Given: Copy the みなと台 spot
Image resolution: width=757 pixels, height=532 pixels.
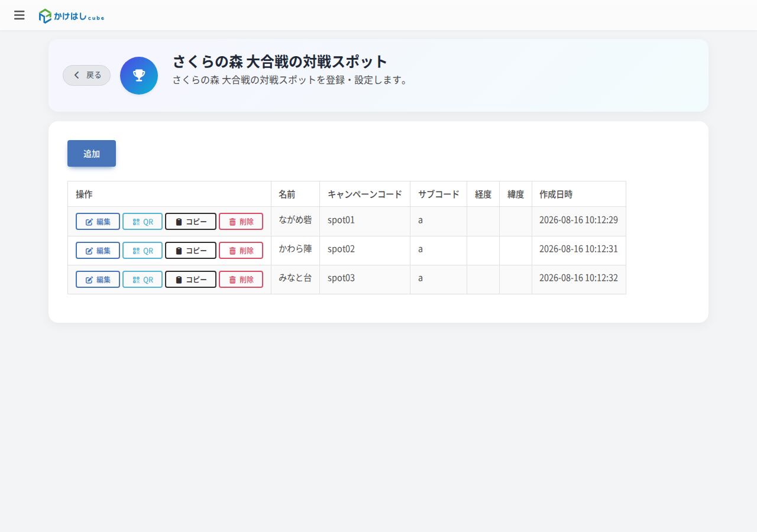Looking at the screenshot, I should pyautogui.click(x=190, y=280).
